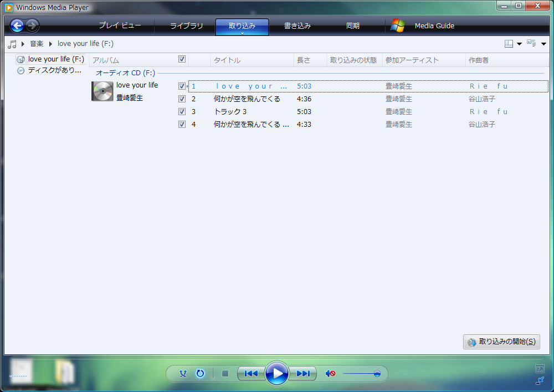Image resolution: width=554 pixels, height=392 pixels.
Task: Sort by タイトル column header
Action: coord(252,60)
